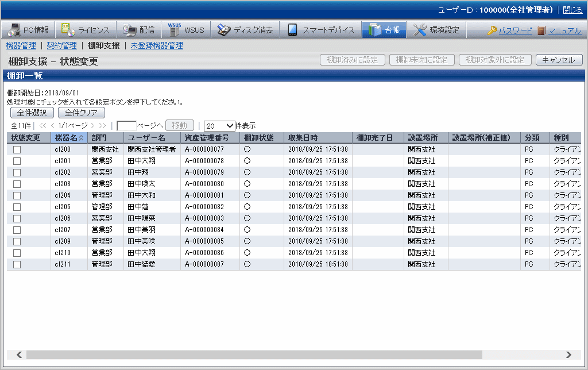Sort by the 収集日時 column header
Image resolution: width=588 pixels, height=370 pixels.
[303, 138]
